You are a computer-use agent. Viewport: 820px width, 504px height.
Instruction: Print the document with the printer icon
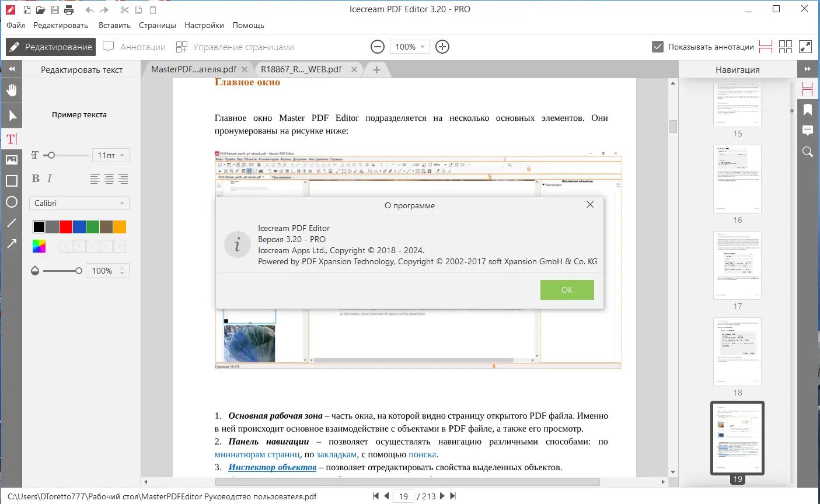(x=69, y=10)
